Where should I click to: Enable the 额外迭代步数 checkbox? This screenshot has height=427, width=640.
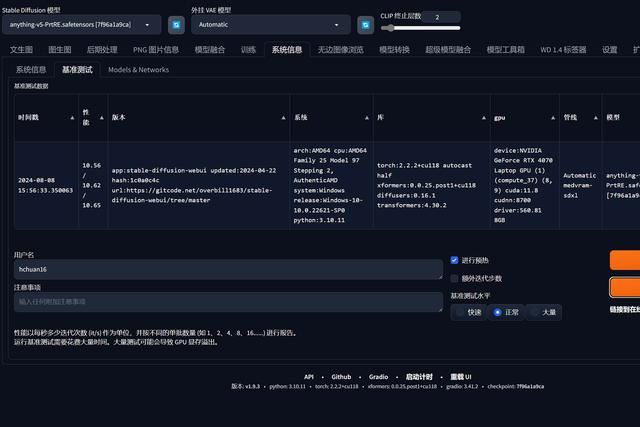click(454, 278)
